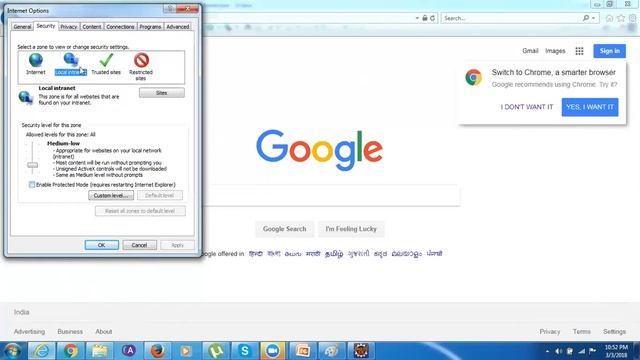
Task: Open the Advertising footer link
Action: pyautogui.click(x=29, y=331)
